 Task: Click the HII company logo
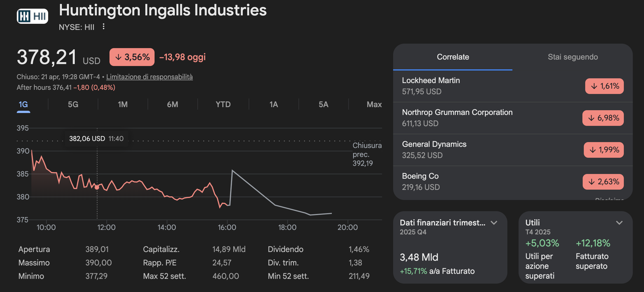(x=32, y=16)
